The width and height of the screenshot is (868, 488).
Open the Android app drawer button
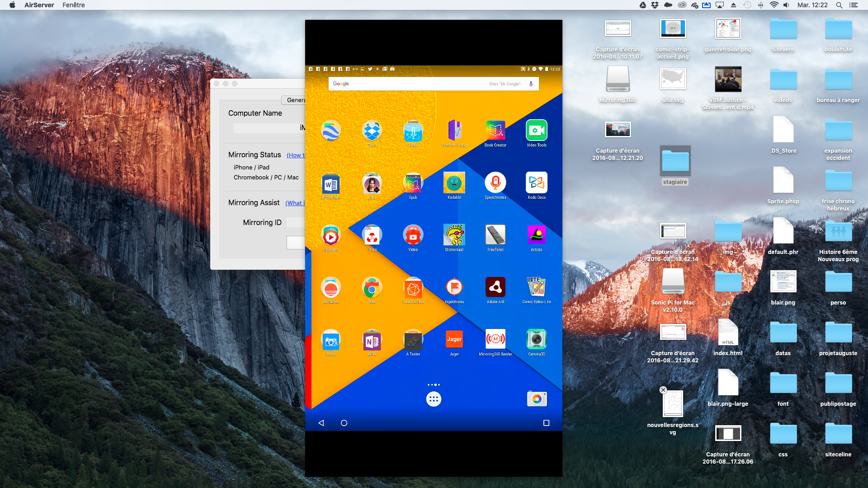click(434, 399)
